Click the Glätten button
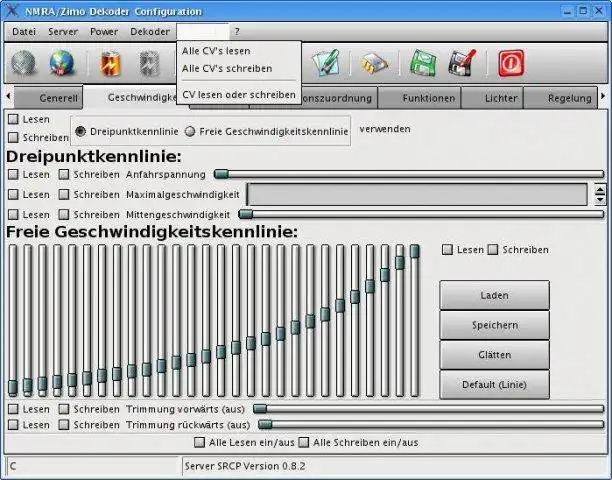 click(495, 355)
